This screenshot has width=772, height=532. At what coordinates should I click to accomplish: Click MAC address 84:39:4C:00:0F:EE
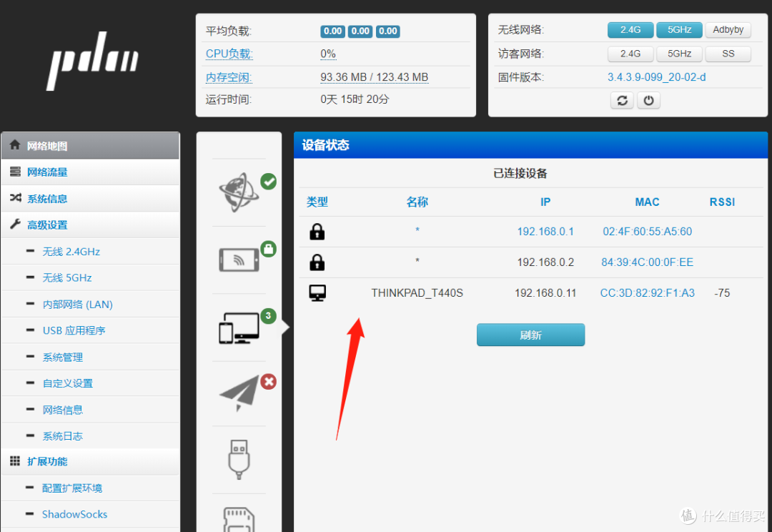(648, 262)
